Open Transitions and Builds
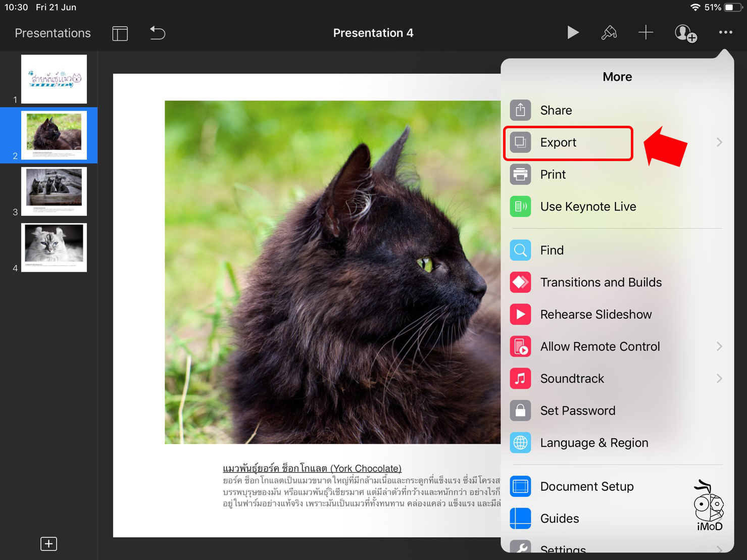747x560 pixels. coord(601,282)
